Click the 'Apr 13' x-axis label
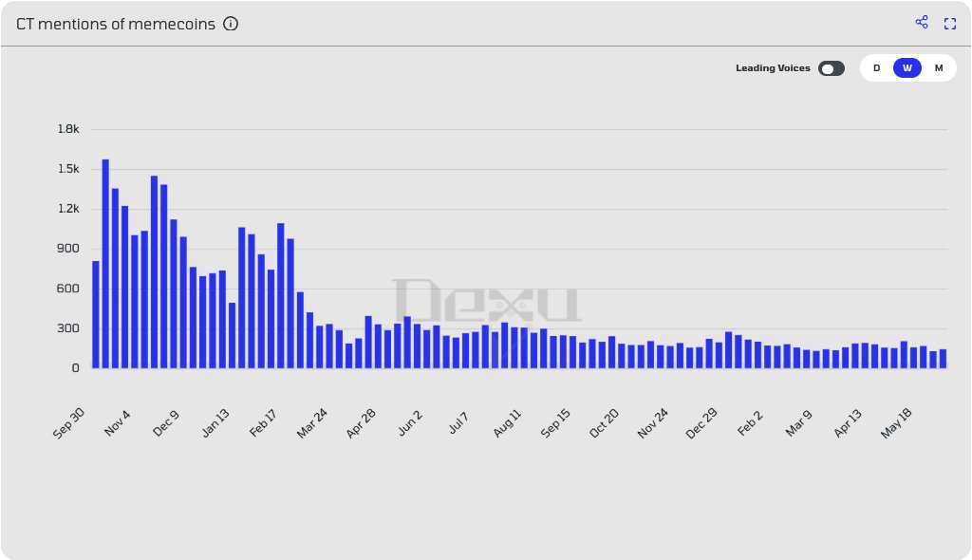The height and width of the screenshot is (560, 972). pos(848,423)
